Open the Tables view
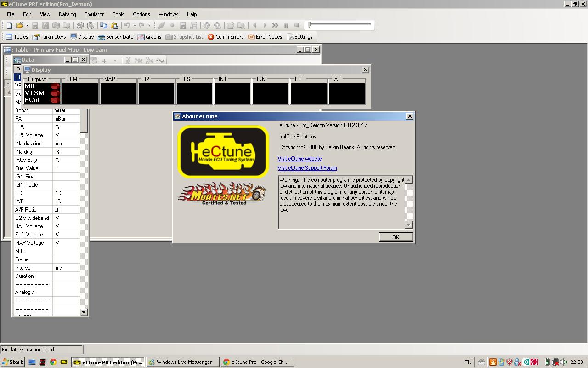 pos(17,37)
